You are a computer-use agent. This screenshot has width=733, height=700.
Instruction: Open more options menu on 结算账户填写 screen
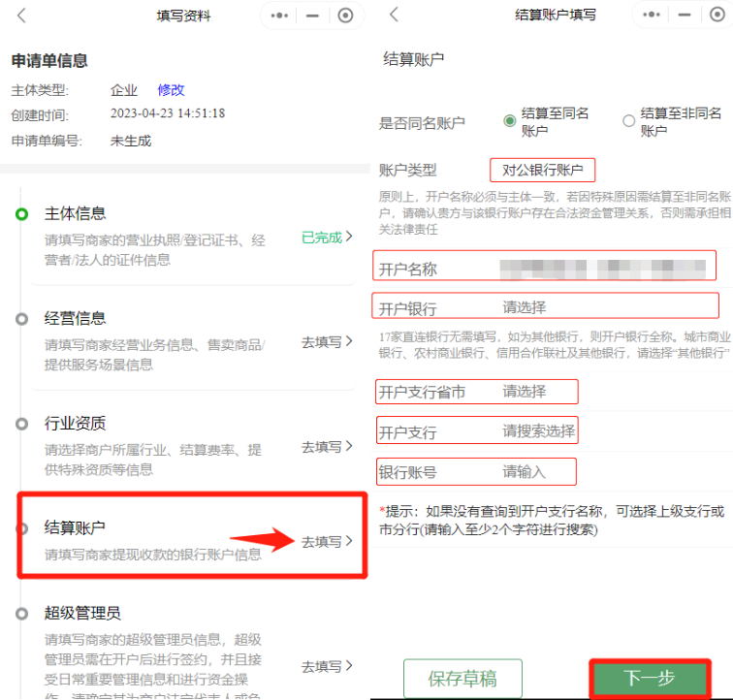click(x=652, y=15)
